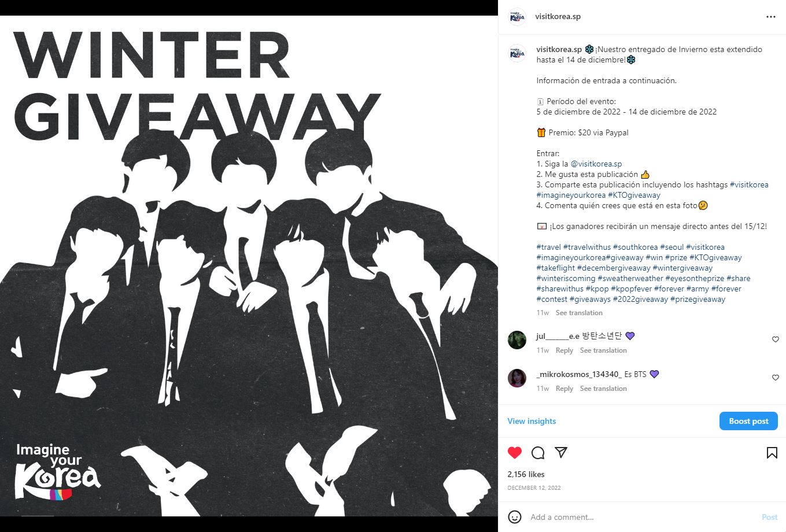
Task: Open the #KTOgiveaway hashtag in step 3
Action: (634, 195)
